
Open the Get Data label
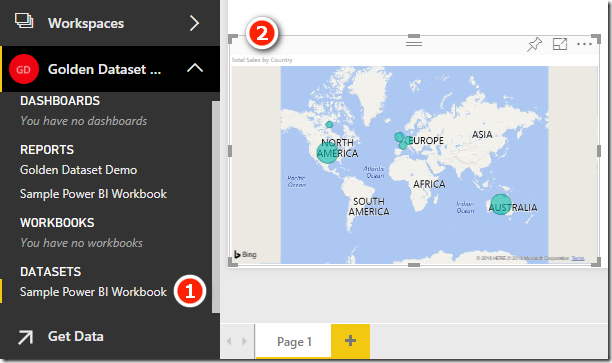[76, 336]
